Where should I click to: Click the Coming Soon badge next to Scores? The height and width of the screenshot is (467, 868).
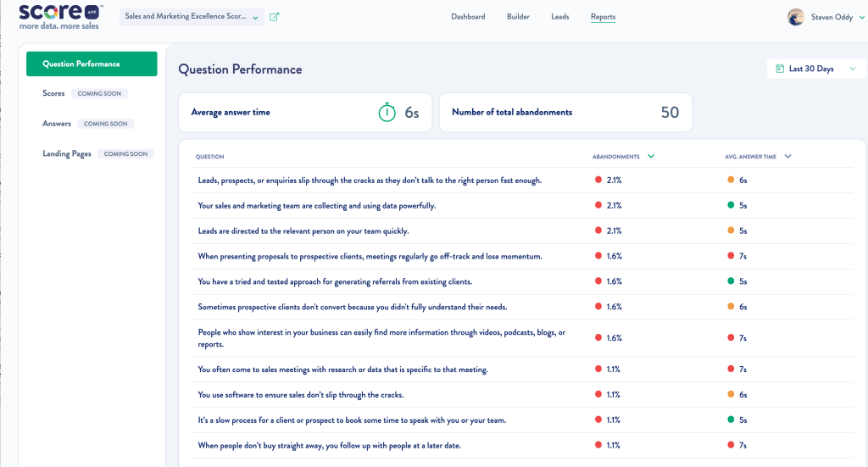coord(99,93)
